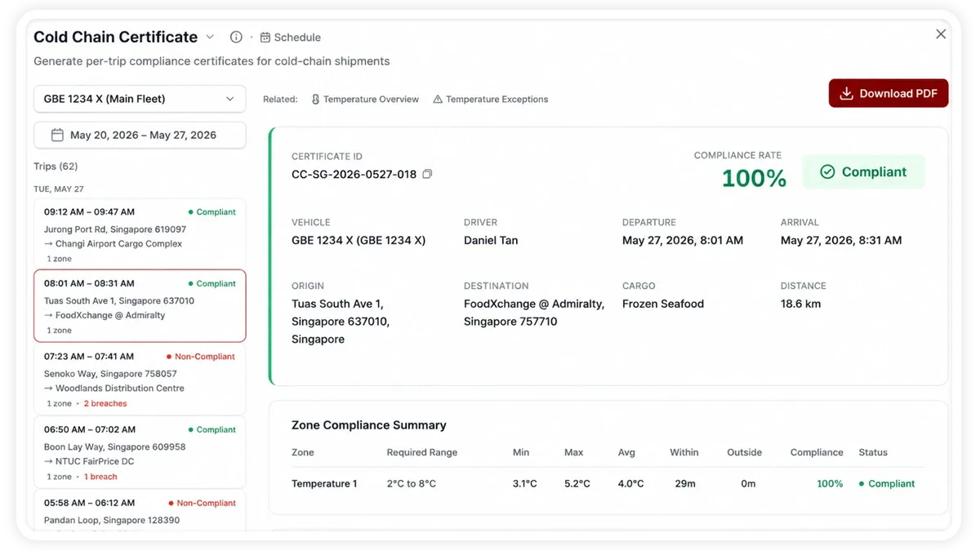Screen dimensions: 980x551
Task: Click the checkmark circle icon in Compliant badge
Action: pyautogui.click(x=827, y=171)
